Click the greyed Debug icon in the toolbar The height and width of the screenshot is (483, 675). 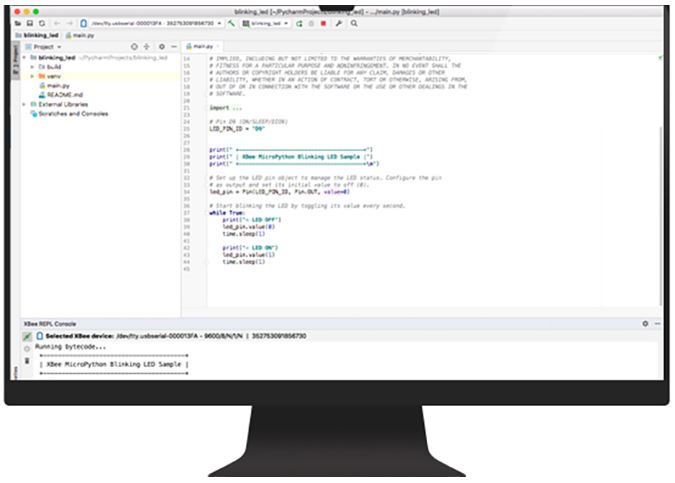coord(311,23)
